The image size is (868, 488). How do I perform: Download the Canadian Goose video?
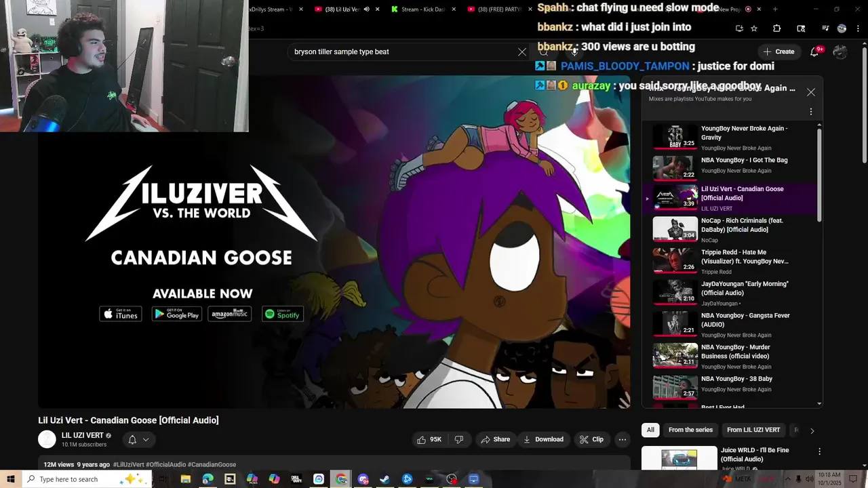543,439
